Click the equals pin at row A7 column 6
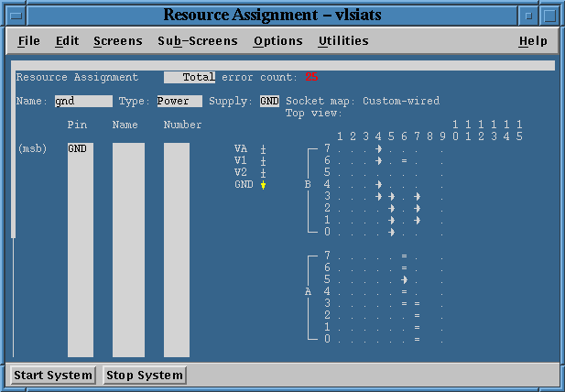Image resolution: width=565 pixels, height=392 pixels. (405, 256)
